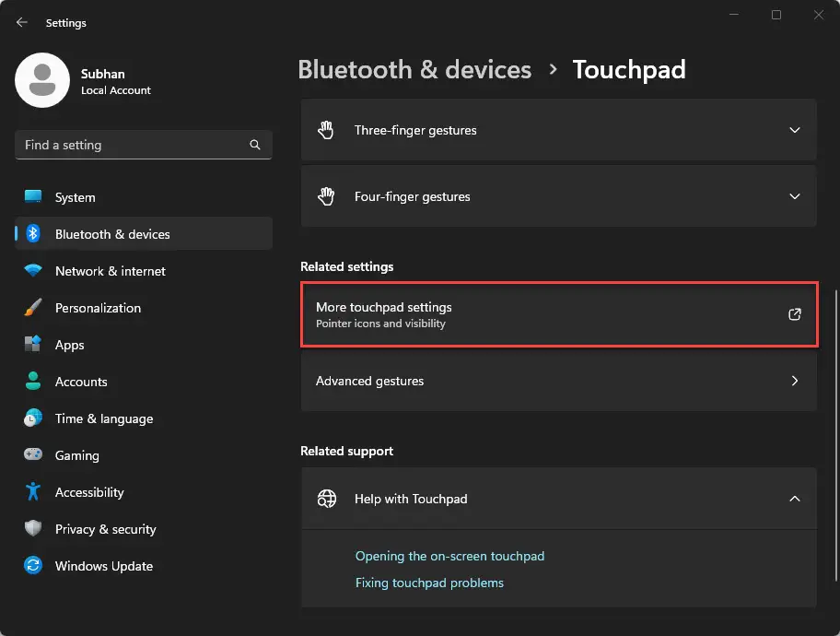Select the System settings icon in sidebar

[x=35, y=197]
